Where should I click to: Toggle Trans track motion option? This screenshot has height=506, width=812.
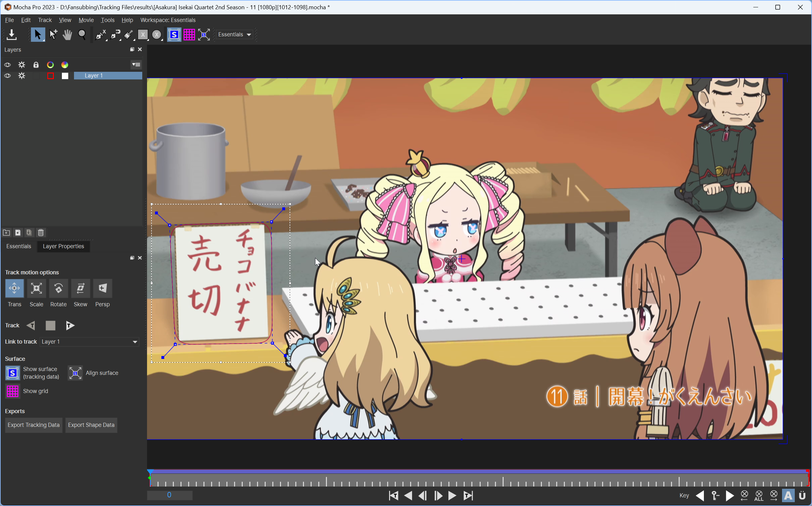coord(14,288)
